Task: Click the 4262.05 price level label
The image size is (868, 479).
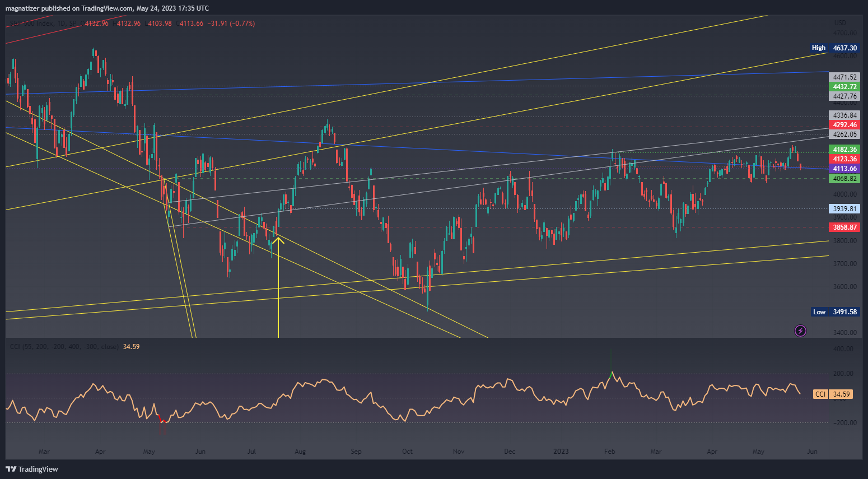Action: [x=844, y=134]
